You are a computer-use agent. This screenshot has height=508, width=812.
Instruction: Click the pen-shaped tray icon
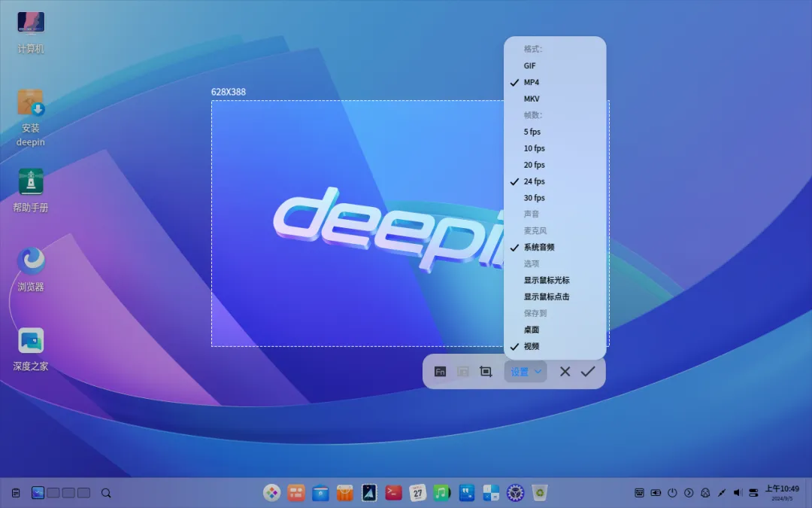(x=721, y=493)
